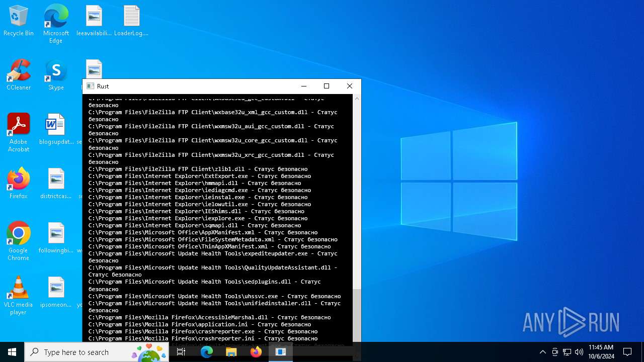Image resolution: width=644 pixels, height=362 pixels.
Task: Select the leeavailabili... image file
Action: [94, 21]
